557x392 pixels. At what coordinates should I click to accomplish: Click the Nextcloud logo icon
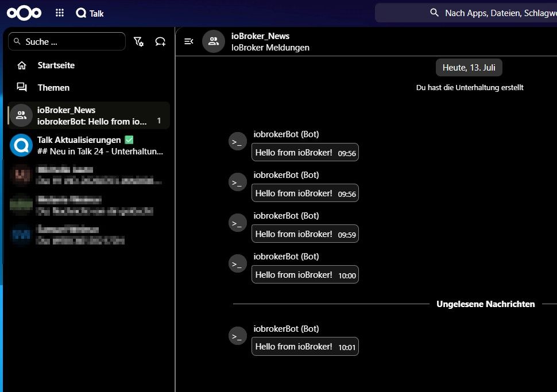pyautogui.click(x=24, y=13)
